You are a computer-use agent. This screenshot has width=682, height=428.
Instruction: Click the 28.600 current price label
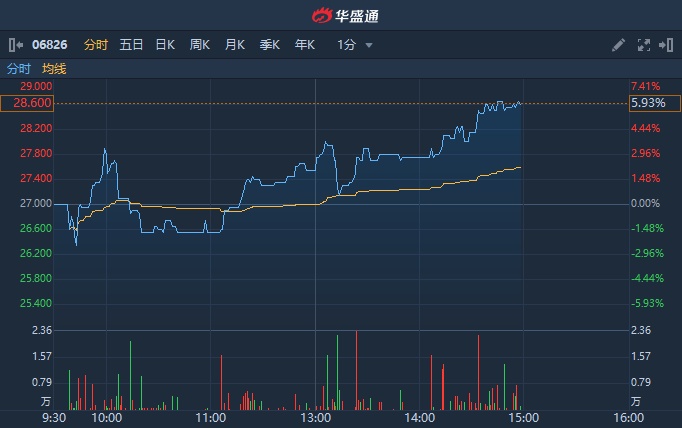point(27,103)
